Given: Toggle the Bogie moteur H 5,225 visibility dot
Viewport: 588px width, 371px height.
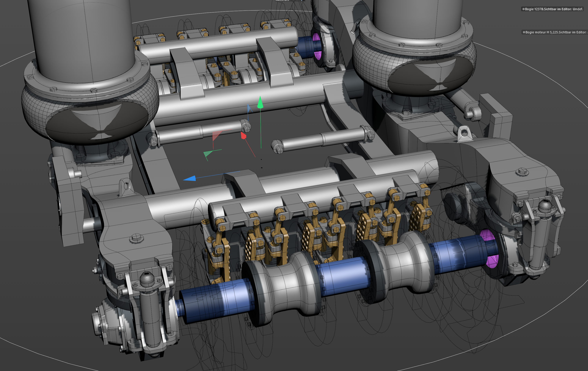Looking at the screenshot, I should pyautogui.click(x=523, y=32).
